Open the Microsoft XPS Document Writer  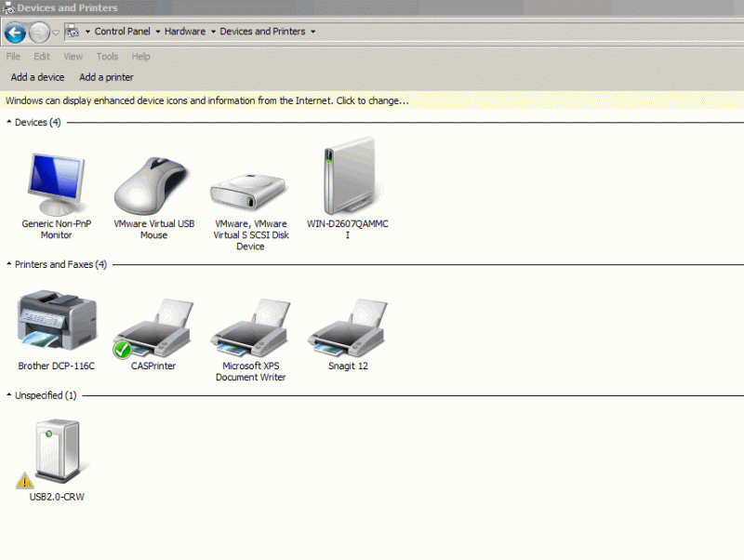click(249, 326)
